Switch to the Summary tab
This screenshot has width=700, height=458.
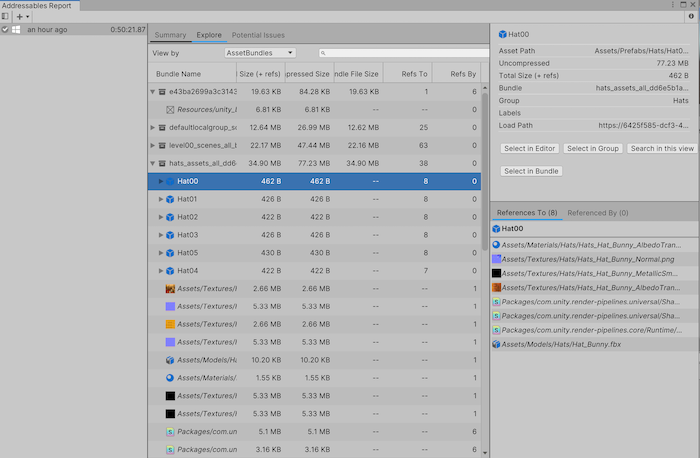(170, 35)
